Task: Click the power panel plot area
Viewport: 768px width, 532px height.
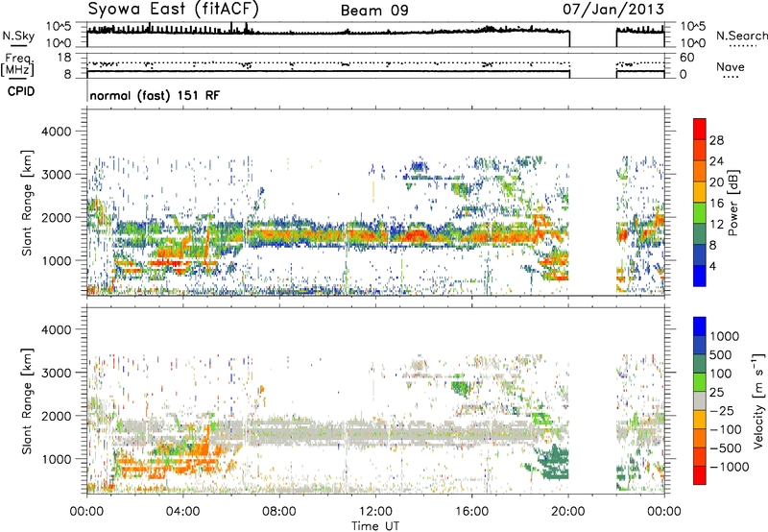Action: (375, 203)
